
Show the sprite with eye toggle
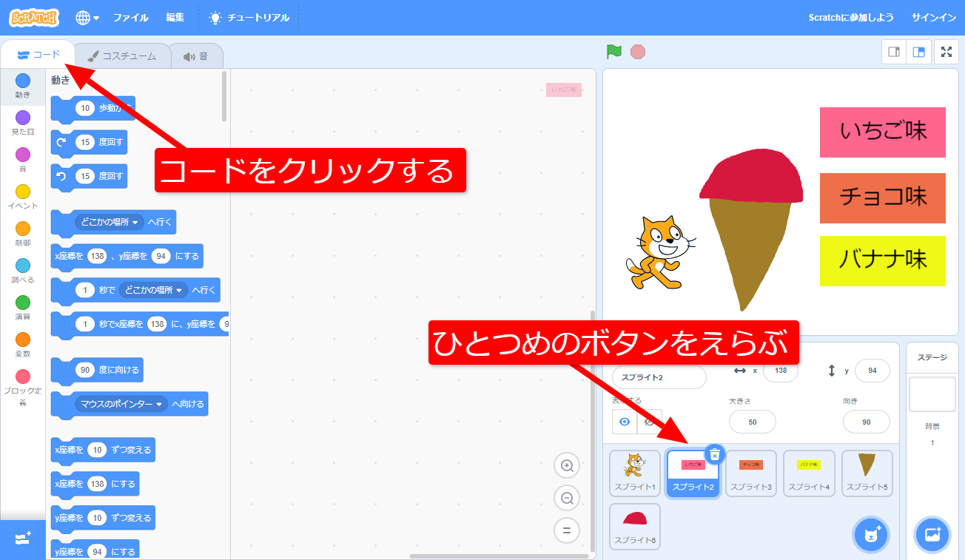pos(625,422)
